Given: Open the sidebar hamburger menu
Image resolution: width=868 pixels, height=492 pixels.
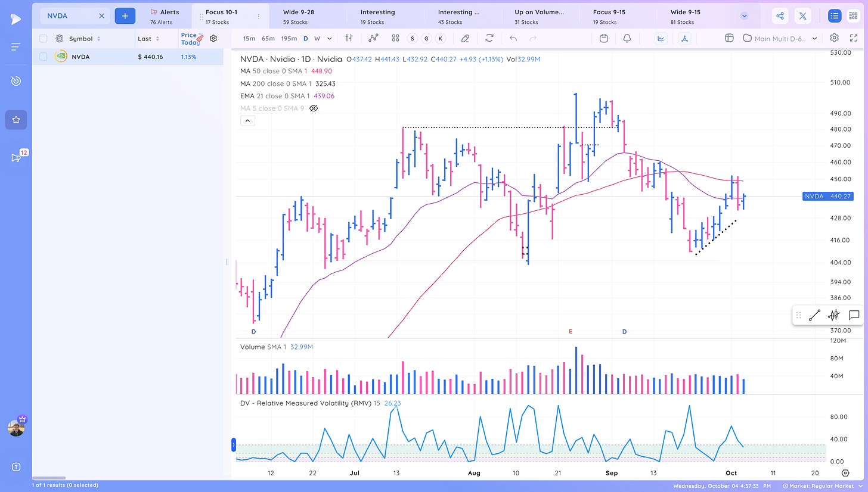Looking at the screenshot, I should click(15, 46).
